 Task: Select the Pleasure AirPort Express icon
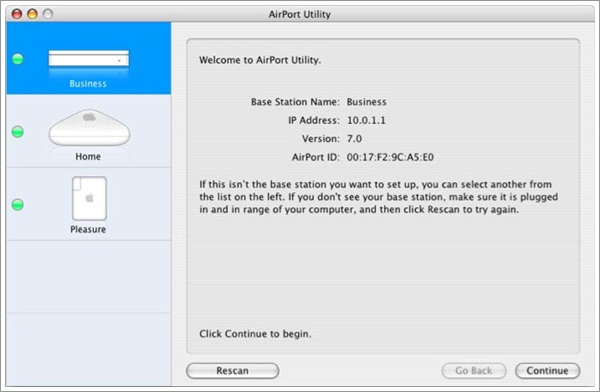[x=89, y=198]
